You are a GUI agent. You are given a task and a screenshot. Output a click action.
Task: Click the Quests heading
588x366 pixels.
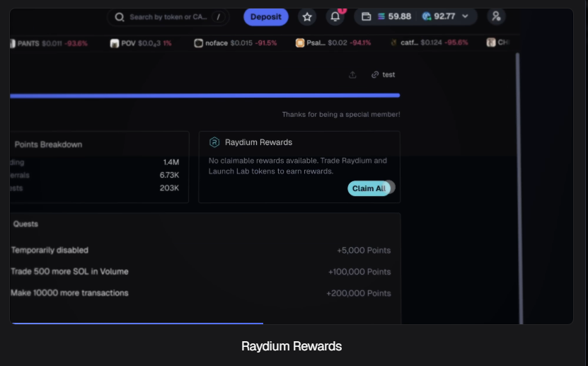point(25,224)
